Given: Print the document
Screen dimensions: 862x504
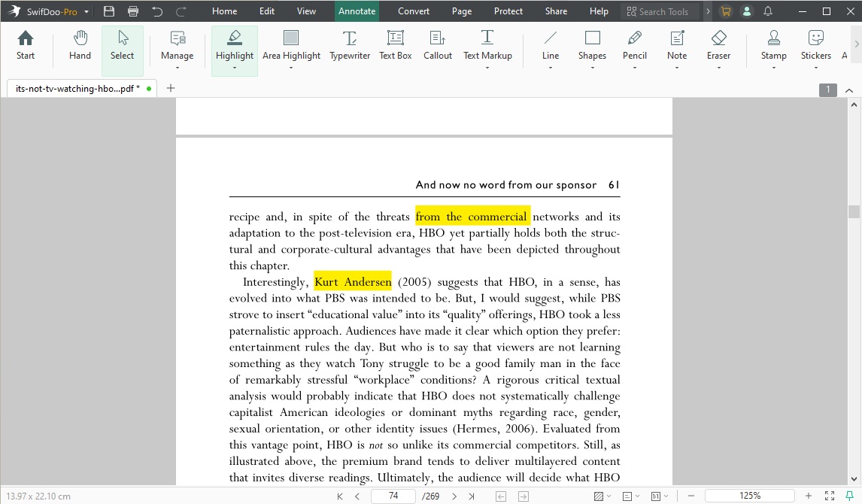Looking at the screenshot, I should [133, 11].
